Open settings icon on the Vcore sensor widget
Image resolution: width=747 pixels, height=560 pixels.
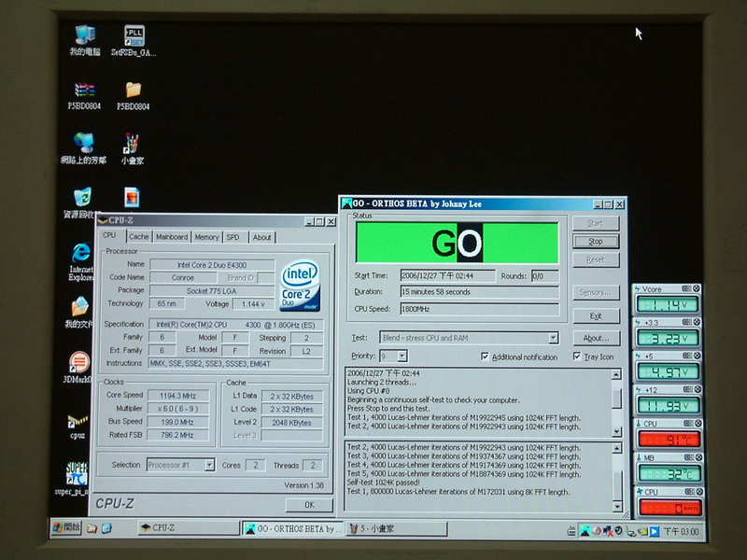686,288
